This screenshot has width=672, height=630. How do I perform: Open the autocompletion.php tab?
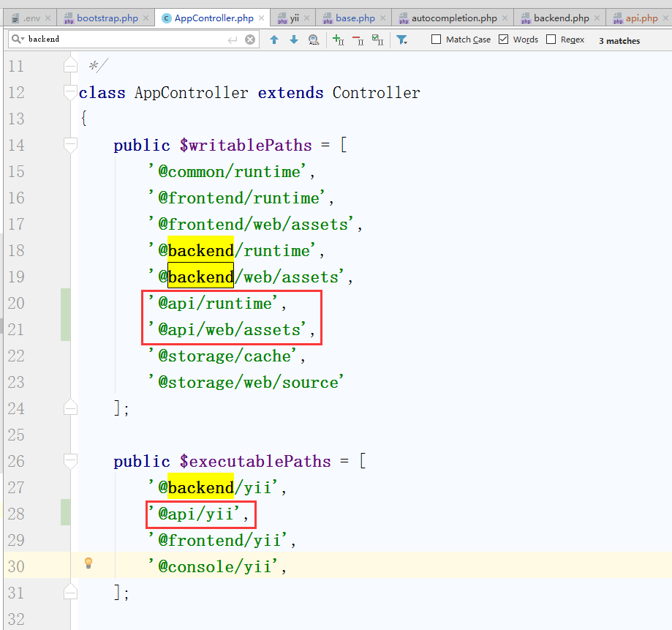tap(453, 18)
